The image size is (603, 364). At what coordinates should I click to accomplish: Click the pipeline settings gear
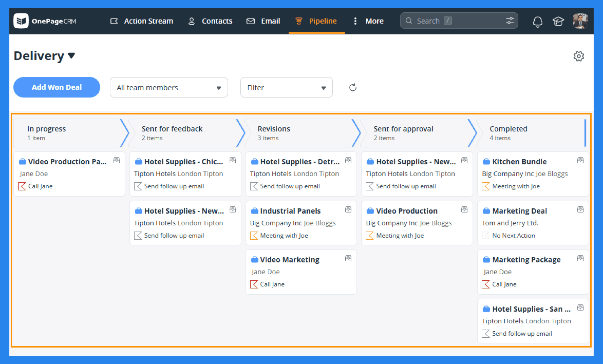point(579,56)
